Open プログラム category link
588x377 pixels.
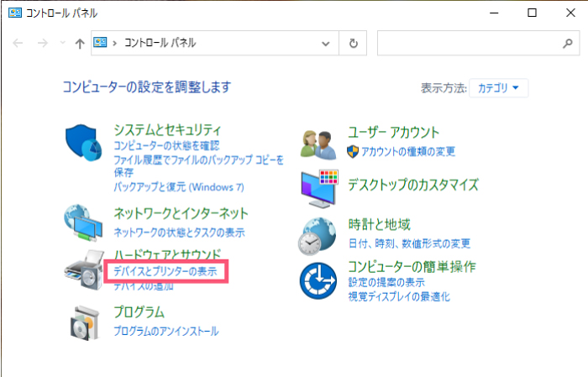pos(139,312)
